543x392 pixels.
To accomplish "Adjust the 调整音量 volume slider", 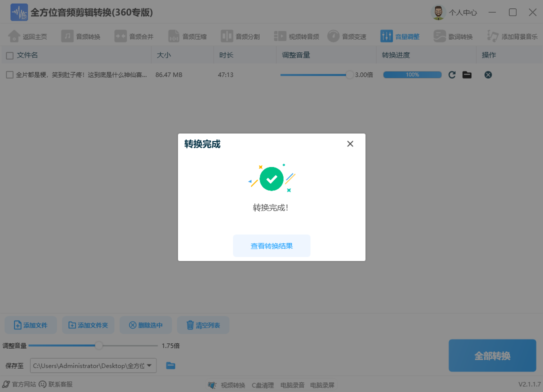I will [x=98, y=345].
